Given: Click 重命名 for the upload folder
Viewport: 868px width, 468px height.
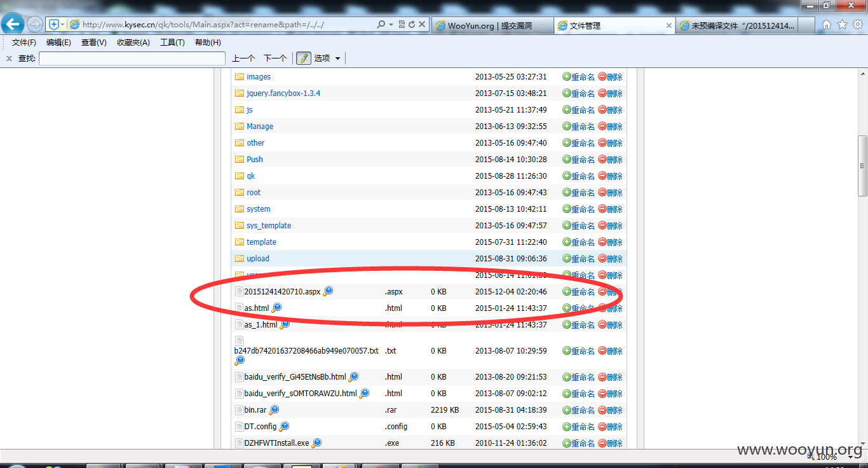Looking at the screenshot, I should coord(579,259).
